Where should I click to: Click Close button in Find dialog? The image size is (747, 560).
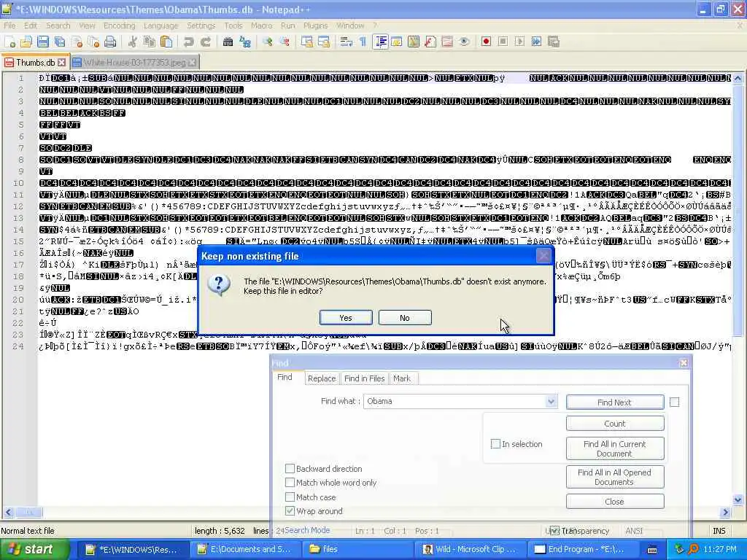point(614,502)
